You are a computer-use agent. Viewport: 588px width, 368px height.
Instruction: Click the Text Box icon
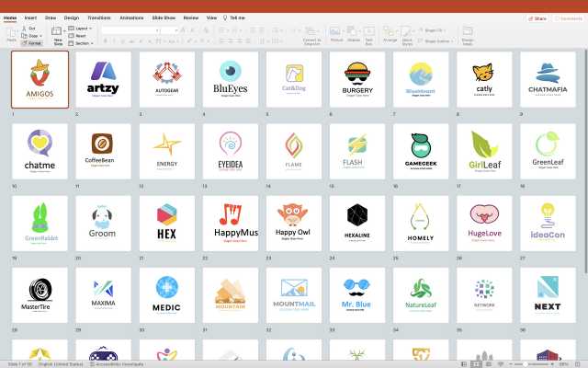tap(369, 32)
